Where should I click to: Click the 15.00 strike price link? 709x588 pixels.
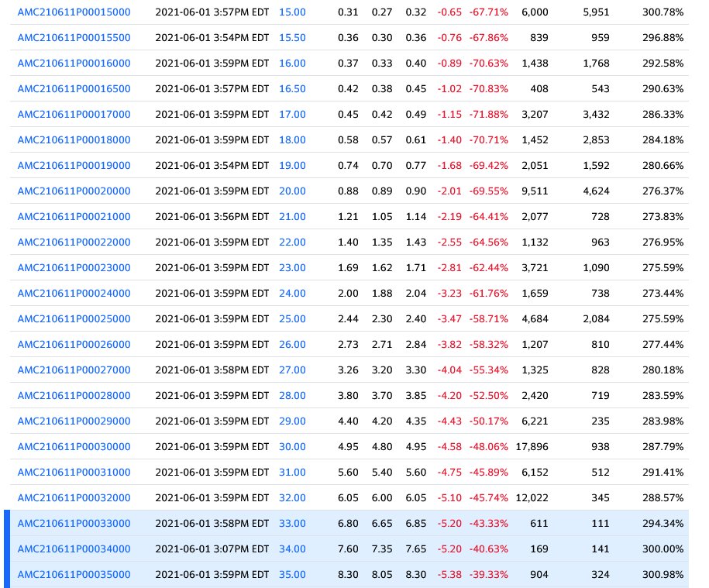click(x=292, y=12)
